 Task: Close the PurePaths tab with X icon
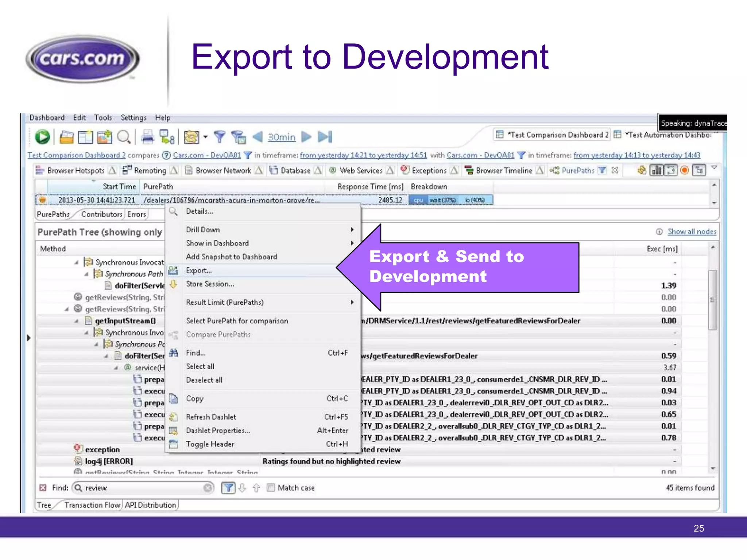(x=615, y=170)
